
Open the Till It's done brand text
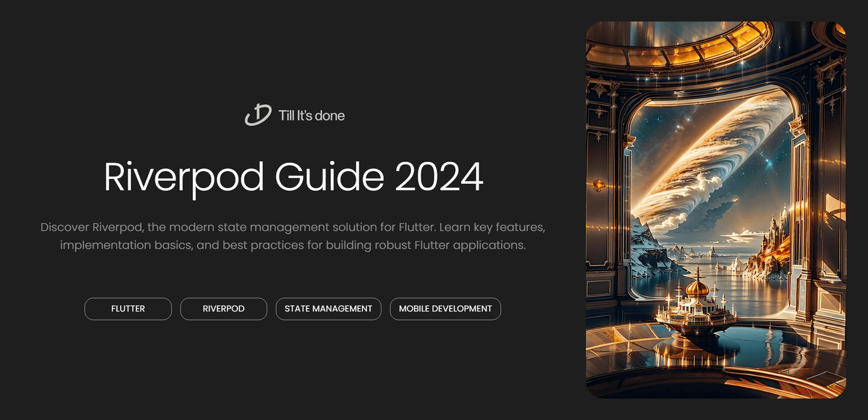pos(312,116)
